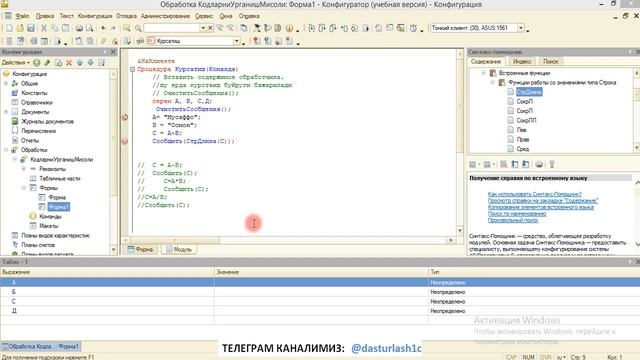
Task: Open the Справка menu
Action: pyautogui.click(x=249, y=16)
